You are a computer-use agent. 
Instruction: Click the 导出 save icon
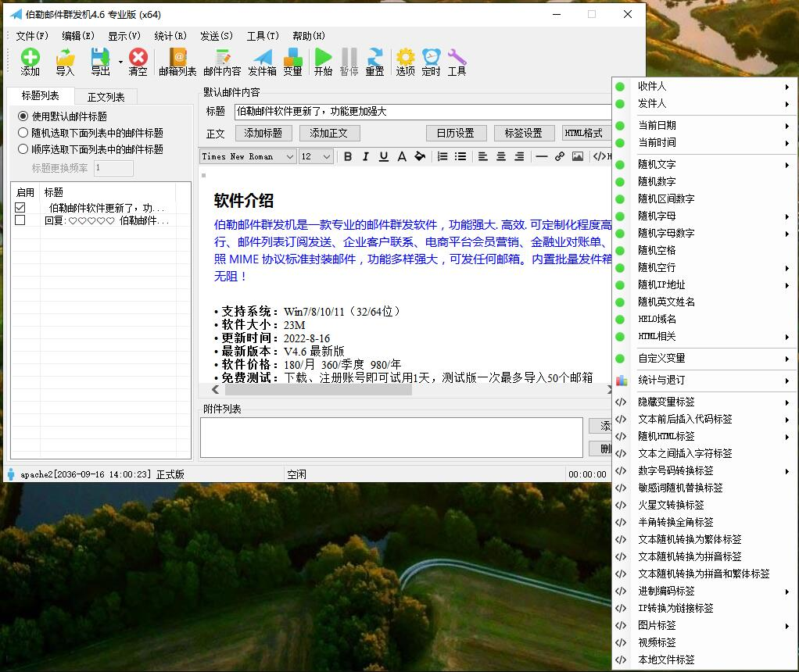point(100,57)
